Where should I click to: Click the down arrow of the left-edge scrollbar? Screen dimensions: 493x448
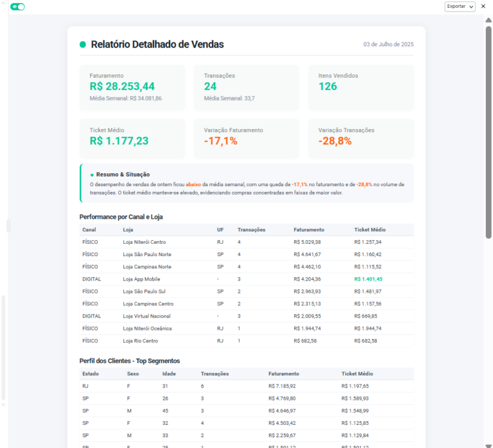tap(3, 405)
